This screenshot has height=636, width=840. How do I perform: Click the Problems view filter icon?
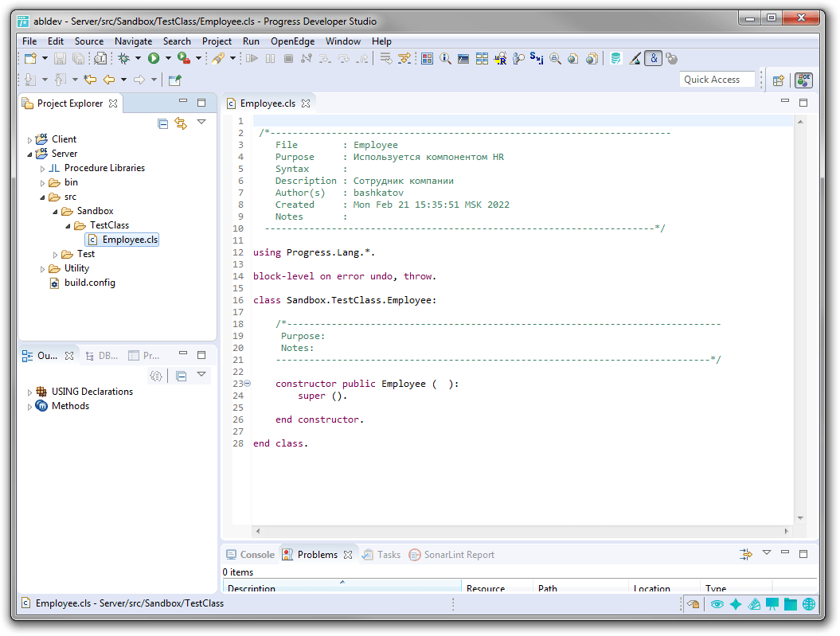click(x=746, y=554)
